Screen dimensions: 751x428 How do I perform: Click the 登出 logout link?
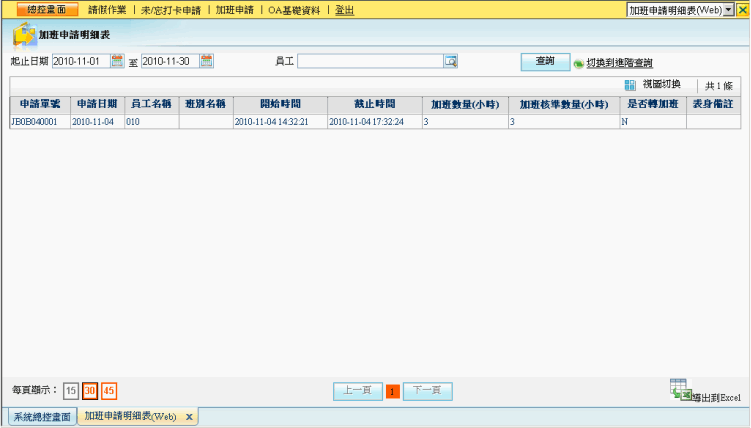point(344,10)
